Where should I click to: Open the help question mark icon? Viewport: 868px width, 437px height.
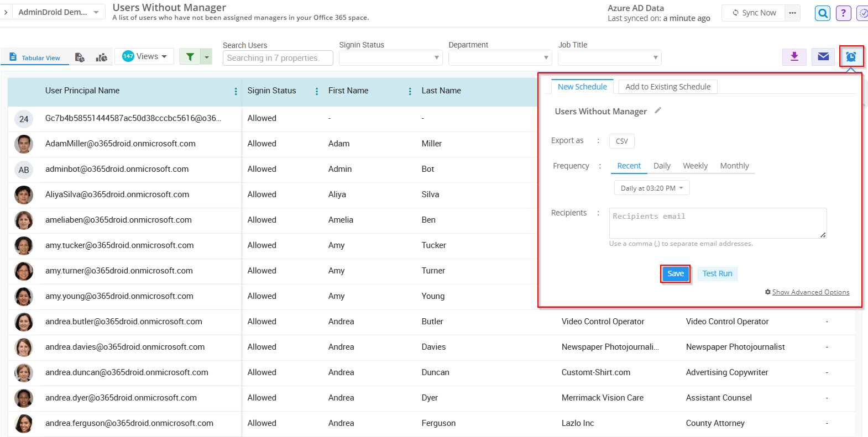click(x=843, y=13)
